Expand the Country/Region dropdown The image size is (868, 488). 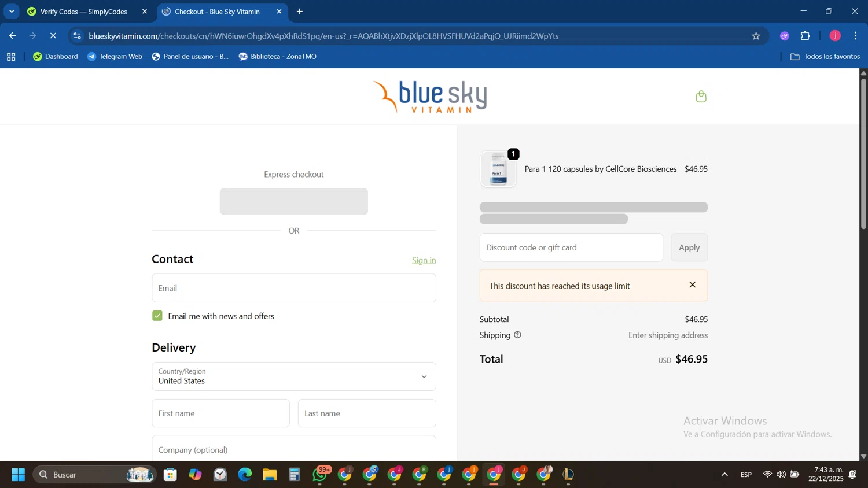294,376
